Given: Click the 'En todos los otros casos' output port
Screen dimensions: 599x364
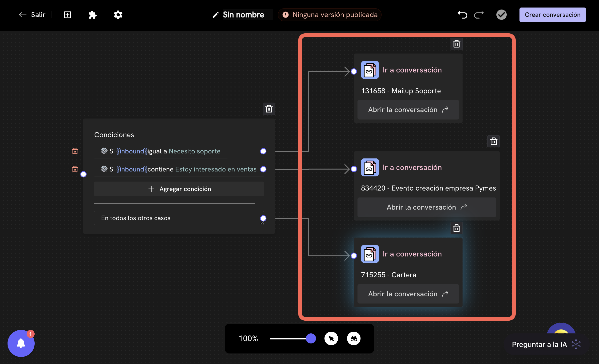Looking at the screenshot, I should coord(263,218).
